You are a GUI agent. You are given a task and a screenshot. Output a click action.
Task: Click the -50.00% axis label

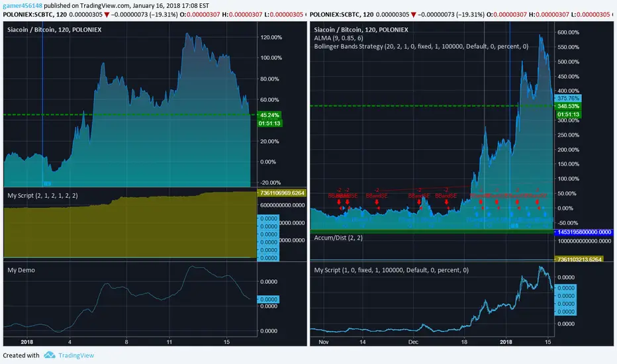tap(567, 223)
